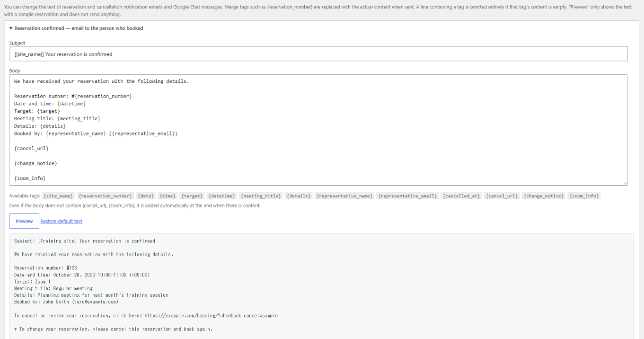Click the {zoom_info} available tag
This screenshot has width=644, height=339.
(584, 196)
